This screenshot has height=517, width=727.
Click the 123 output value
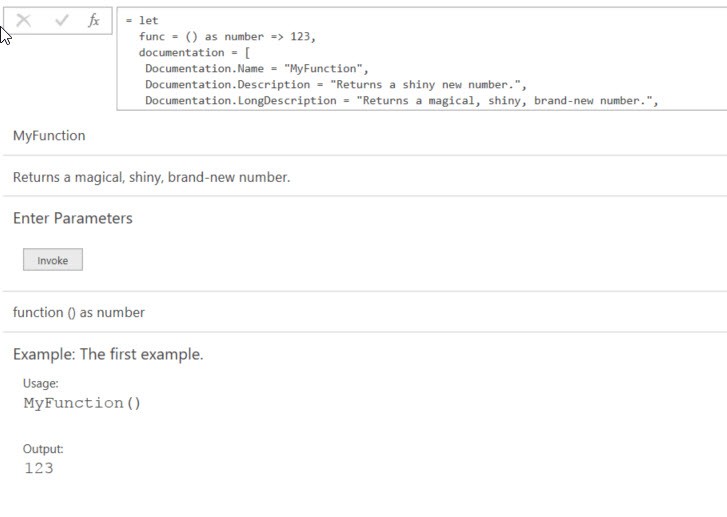click(x=38, y=468)
